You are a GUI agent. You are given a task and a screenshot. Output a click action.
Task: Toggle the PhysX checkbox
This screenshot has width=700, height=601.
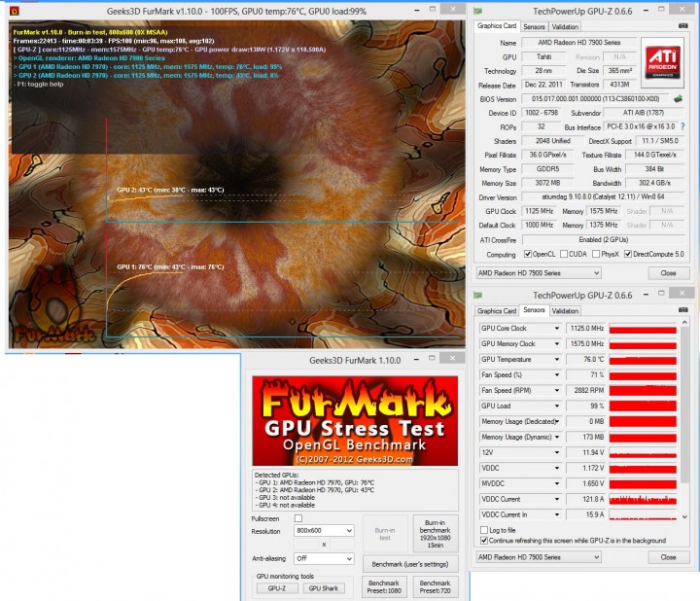[596, 254]
